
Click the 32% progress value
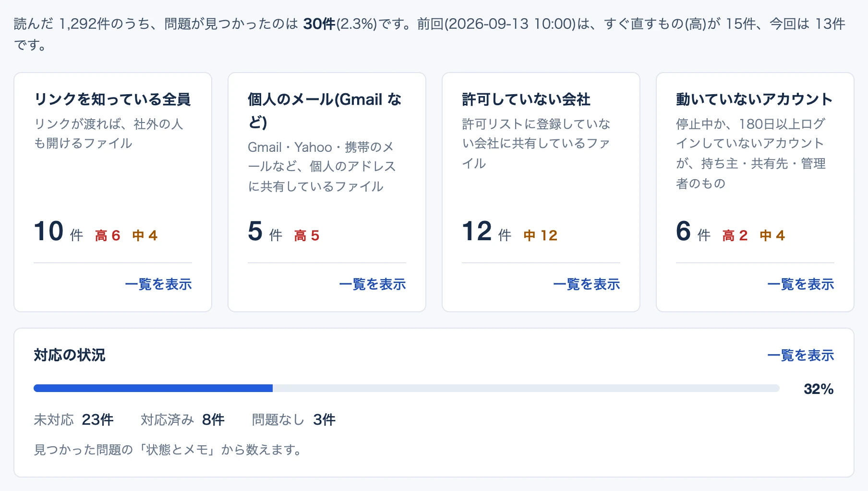[x=819, y=389]
